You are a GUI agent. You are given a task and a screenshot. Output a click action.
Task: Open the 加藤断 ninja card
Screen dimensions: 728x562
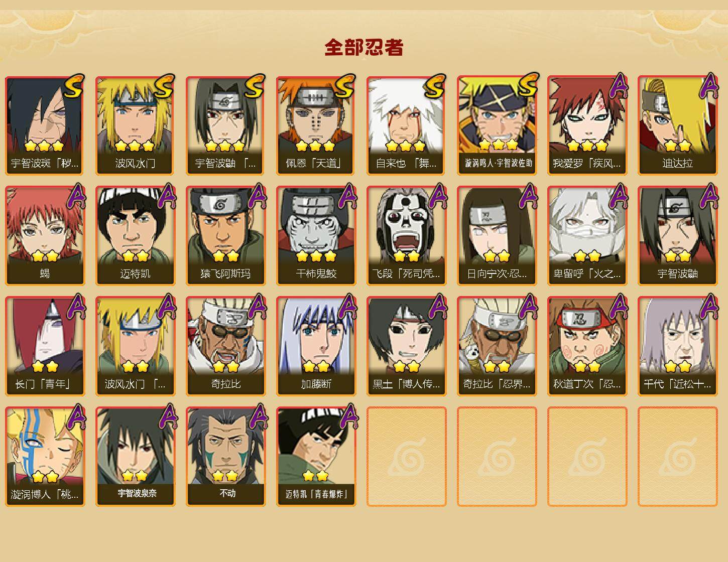point(316,346)
